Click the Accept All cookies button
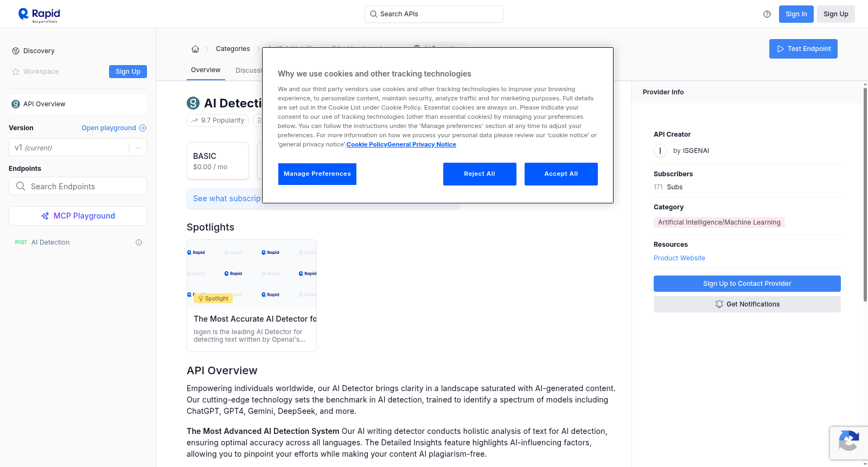 pyautogui.click(x=561, y=174)
